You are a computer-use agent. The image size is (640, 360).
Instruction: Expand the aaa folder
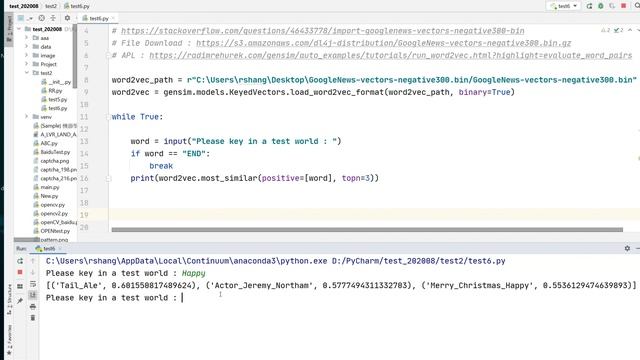pyautogui.click(x=27, y=38)
